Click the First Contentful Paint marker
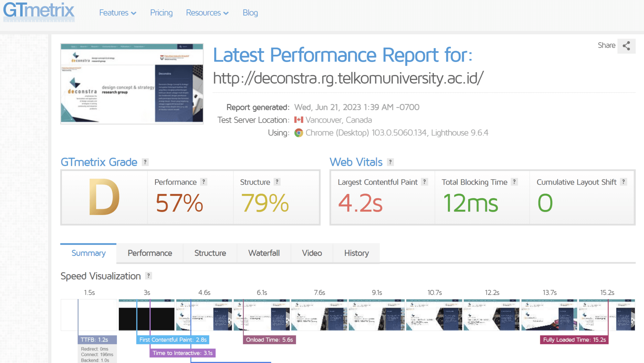644x363 pixels. (173, 340)
